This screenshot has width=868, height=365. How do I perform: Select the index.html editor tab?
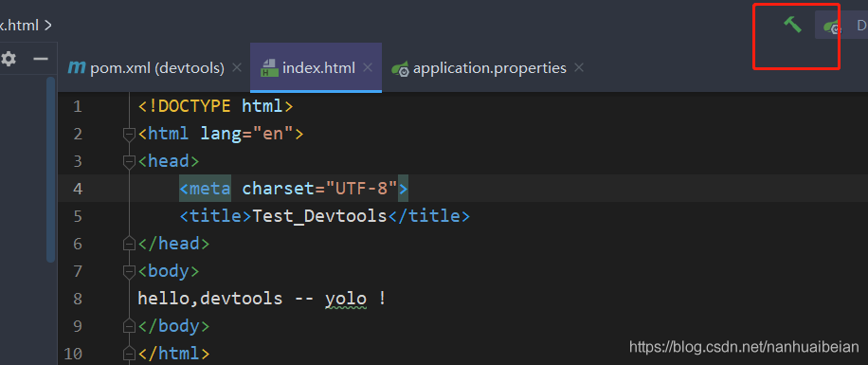(x=308, y=67)
